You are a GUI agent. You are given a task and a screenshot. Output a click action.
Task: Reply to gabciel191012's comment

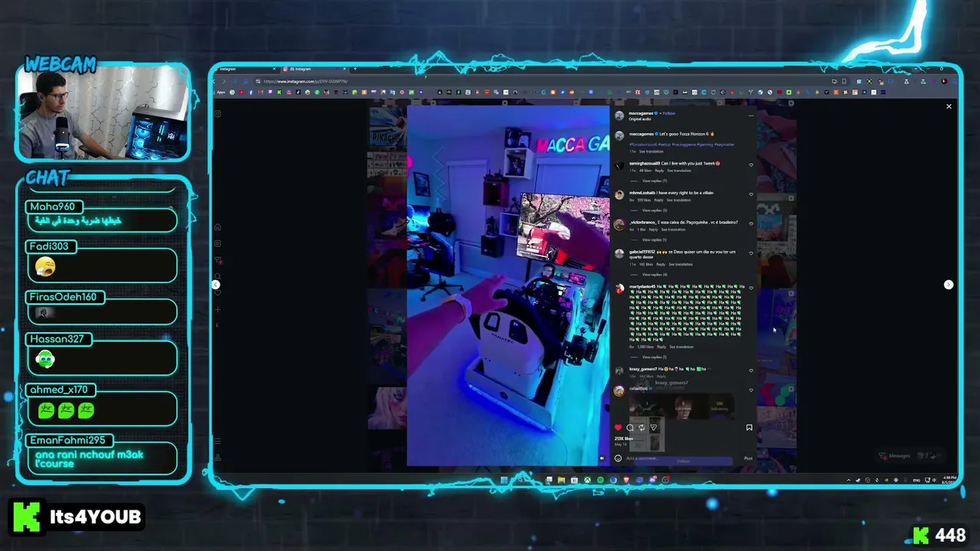tap(661, 264)
